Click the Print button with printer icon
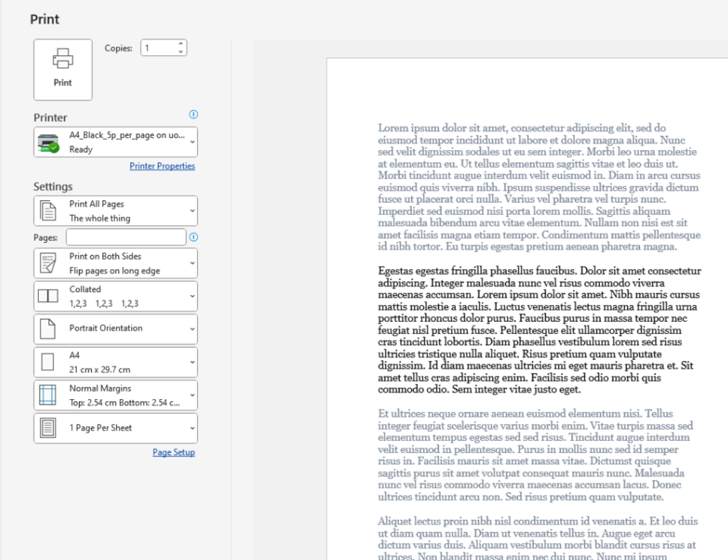Image resolution: width=728 pixels, height=560 pixels. (63, 69)
